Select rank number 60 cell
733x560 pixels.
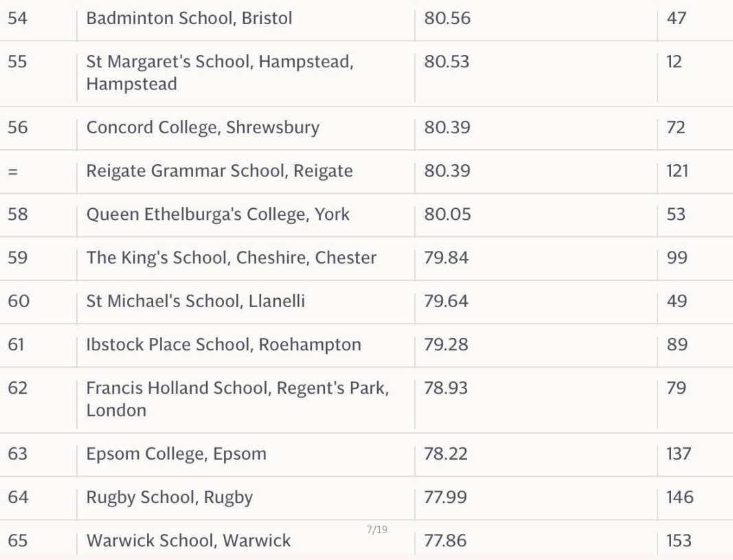(x=19, y=301)
